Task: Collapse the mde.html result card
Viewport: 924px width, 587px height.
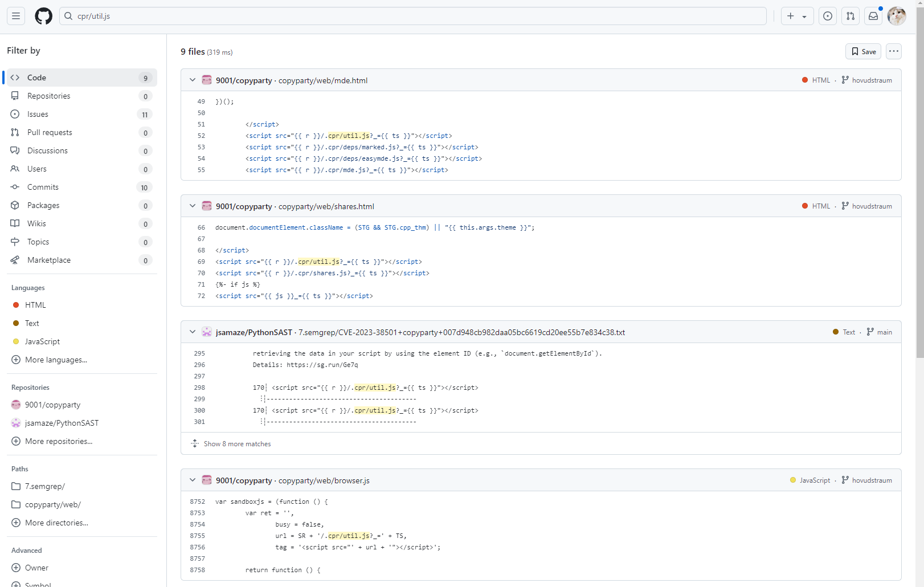Action: click(x=193, y=80)
